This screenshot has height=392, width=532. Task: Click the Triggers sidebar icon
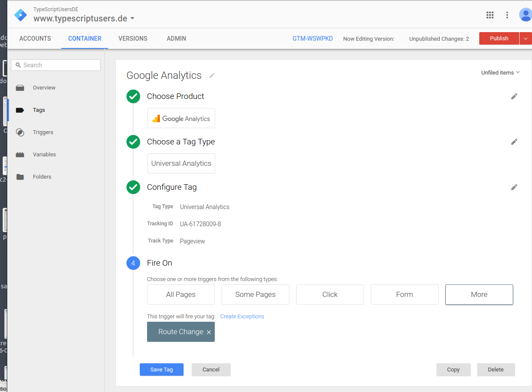tap(20, 132)
